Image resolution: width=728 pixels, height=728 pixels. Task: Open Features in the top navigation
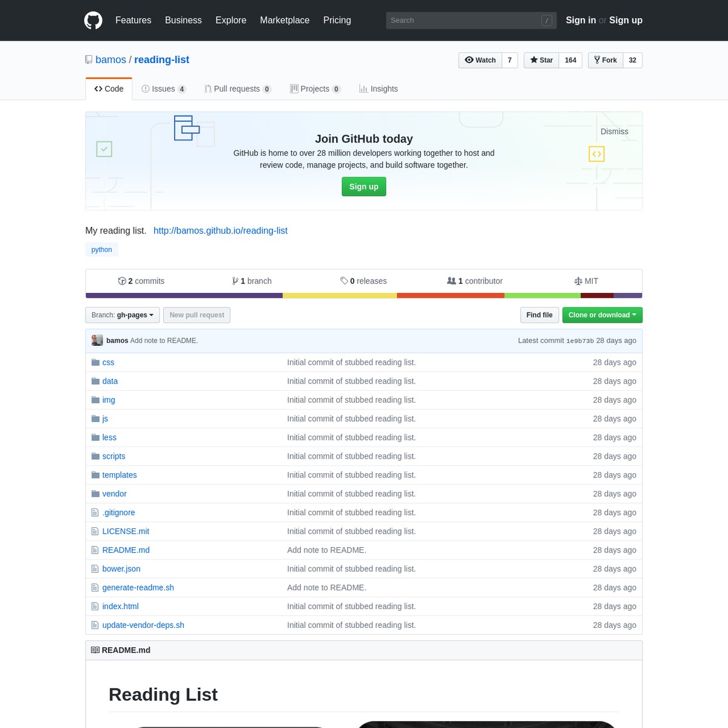pos(133,20)
